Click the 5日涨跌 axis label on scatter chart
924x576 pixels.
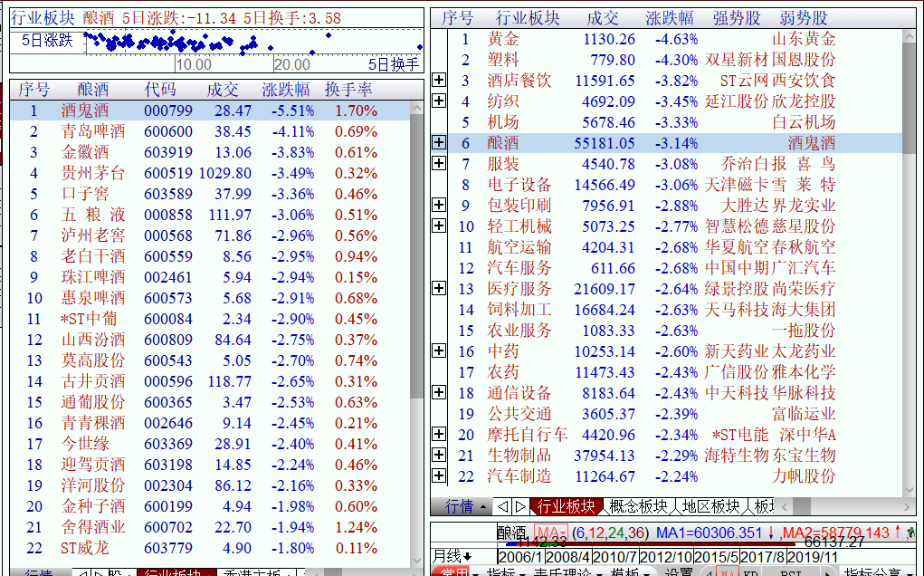click(x=47, y=41)
